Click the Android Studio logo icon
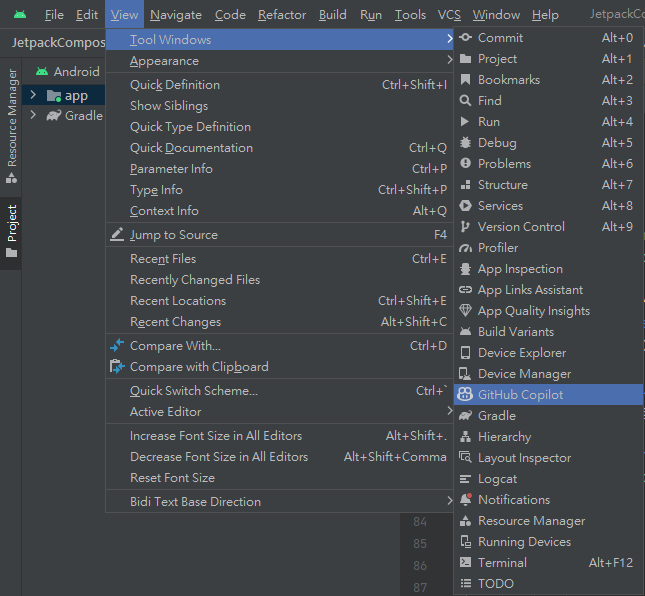 [x=20, y=15]
